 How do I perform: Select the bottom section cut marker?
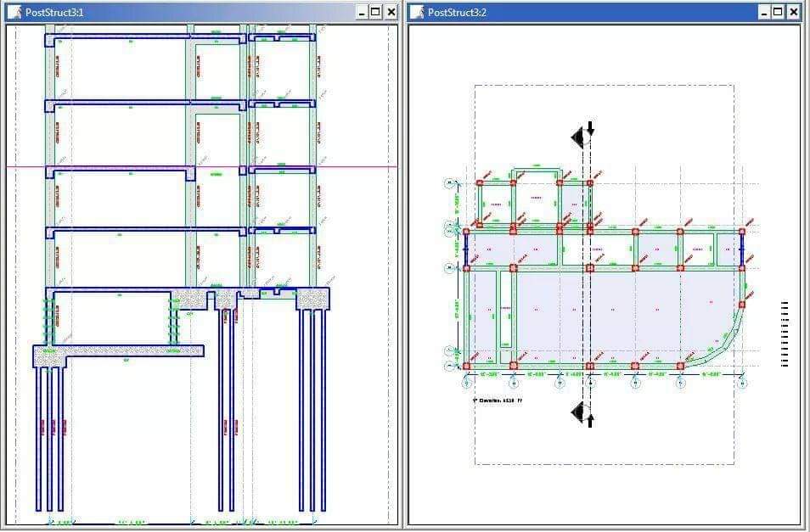click(582, 414)
